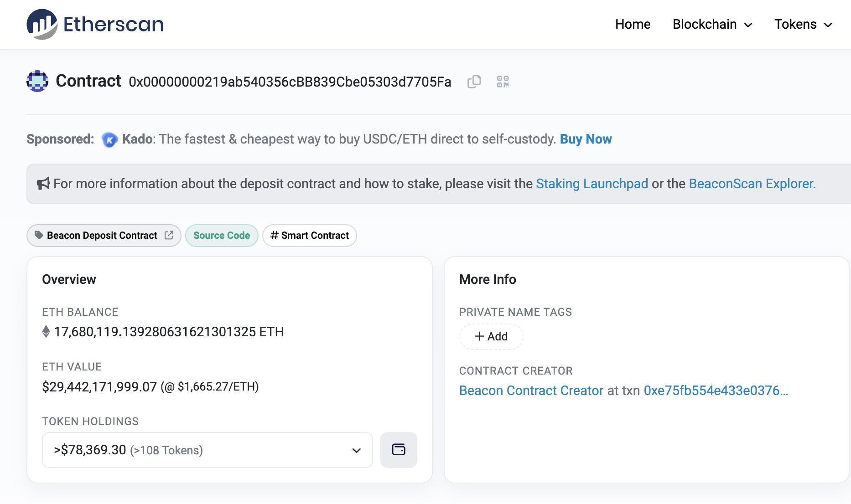Click the Kado sponsor icon
The image size is (851, 504).
pyautogui.click(x=109, y=139)
